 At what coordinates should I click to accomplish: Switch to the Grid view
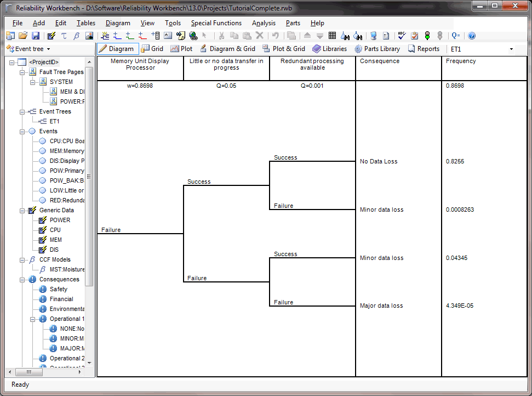click(x=152, y=49)
